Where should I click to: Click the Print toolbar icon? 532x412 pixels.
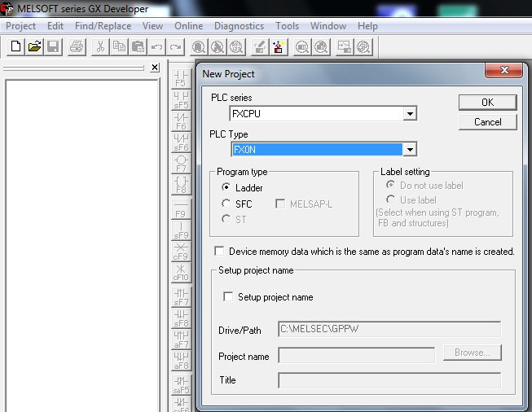tap(77, 47)
